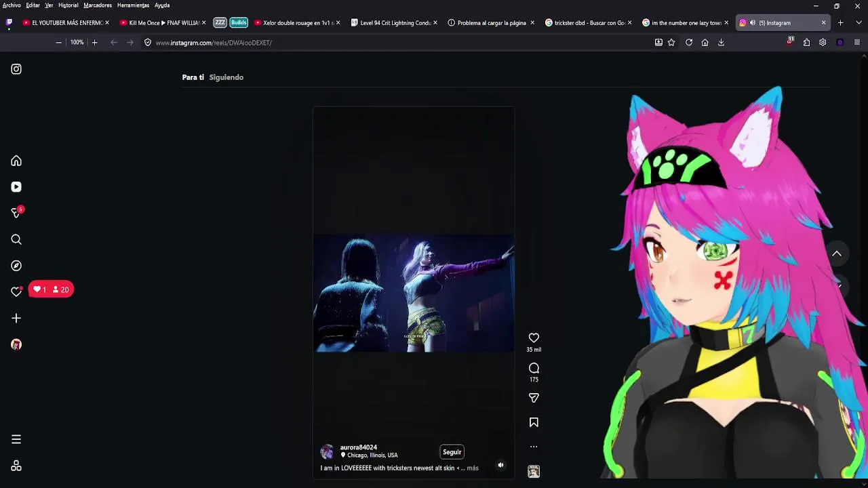The height and width of the screenshot is (488, 868).
Task: Open the reel's comments bubble icon
Action: coord(534,368)
